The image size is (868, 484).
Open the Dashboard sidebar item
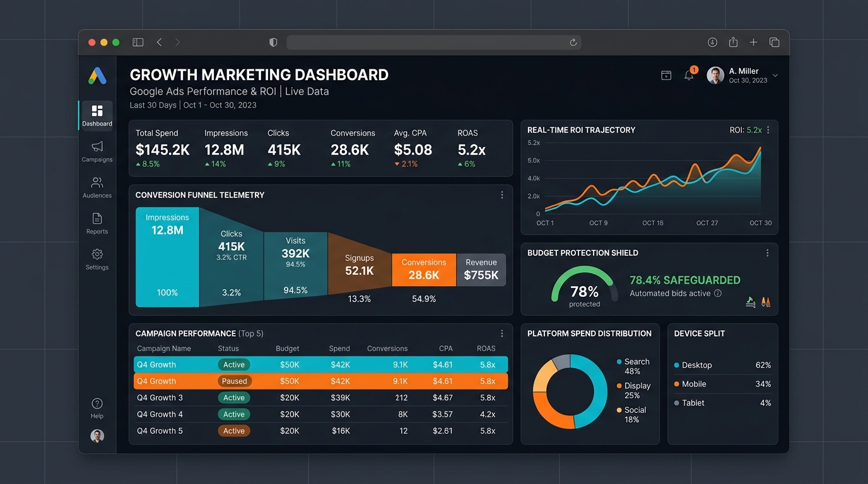coord(97,116)
